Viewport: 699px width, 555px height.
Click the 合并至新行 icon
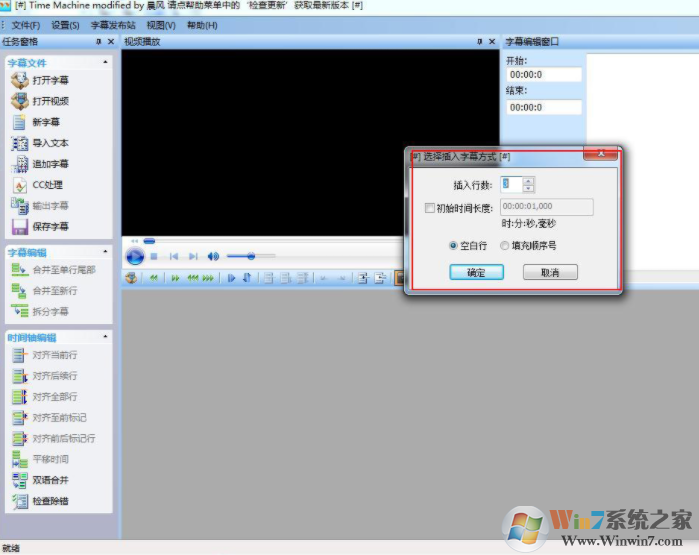19,291
